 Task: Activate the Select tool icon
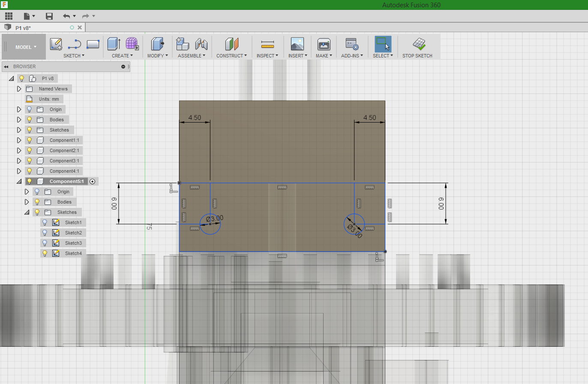383,44
